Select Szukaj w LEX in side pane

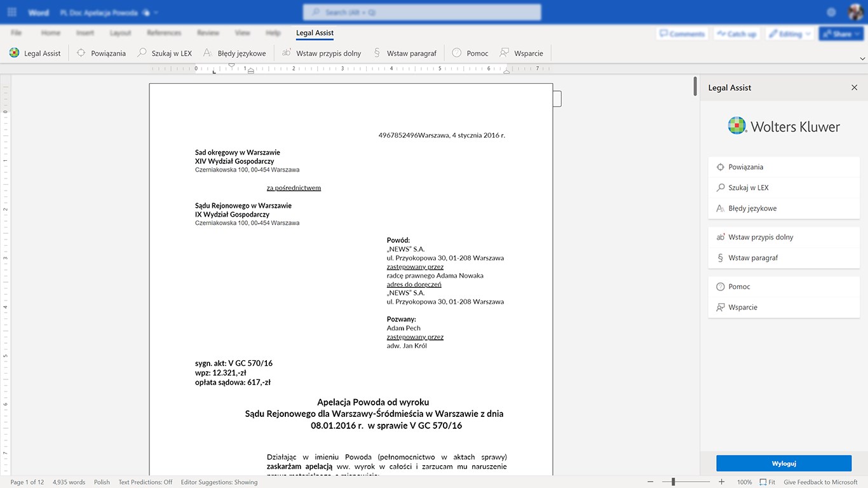[x=783, y=187]
